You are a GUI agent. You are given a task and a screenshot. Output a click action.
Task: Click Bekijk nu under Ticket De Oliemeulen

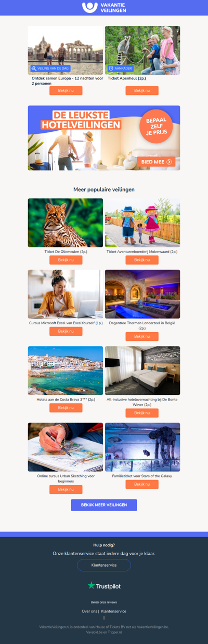pos(66,260)
